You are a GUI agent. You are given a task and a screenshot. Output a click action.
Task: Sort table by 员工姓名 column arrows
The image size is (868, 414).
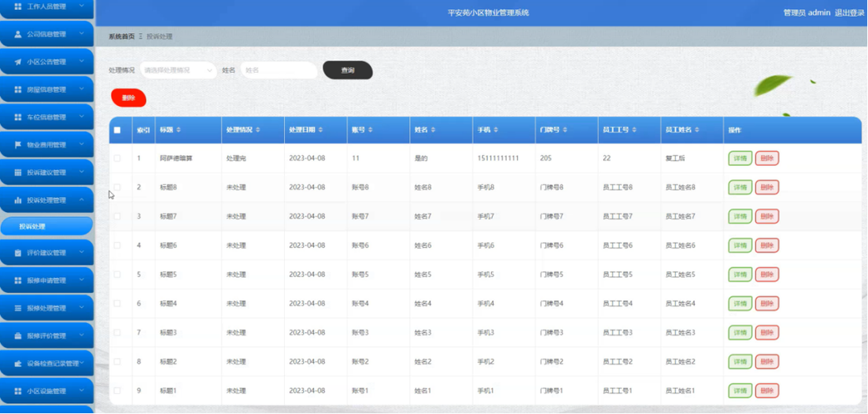click(697, 130)
